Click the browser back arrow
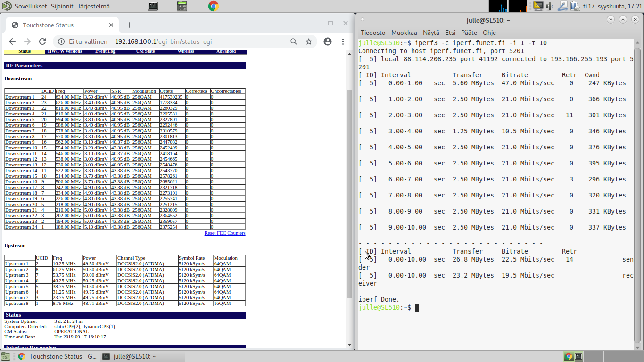This screenshot has height=362, width=644. pos(12,41)
